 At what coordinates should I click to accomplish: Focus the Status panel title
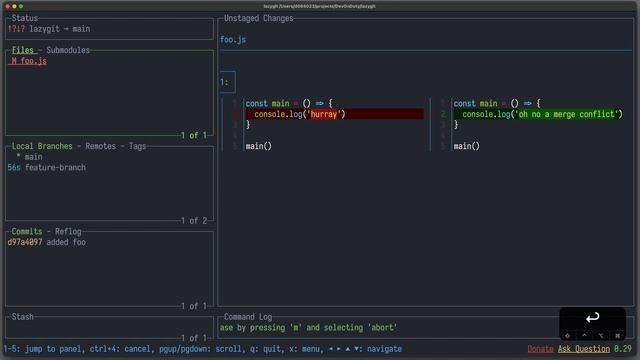pyautogui.click(x=24, y=18)
